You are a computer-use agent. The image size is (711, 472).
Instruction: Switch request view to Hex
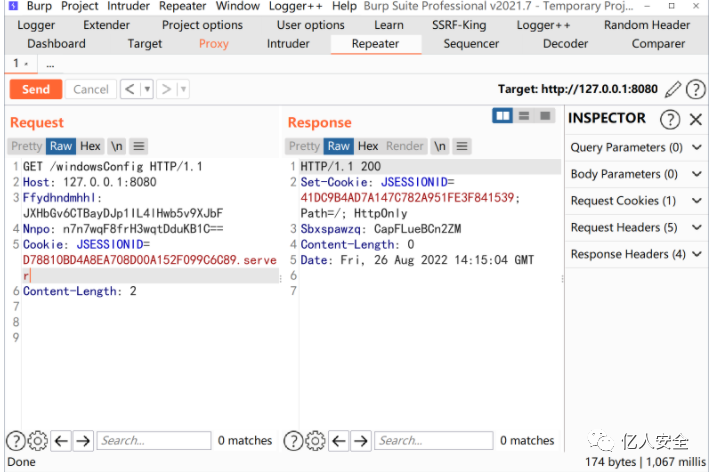(x=90, y=146)
